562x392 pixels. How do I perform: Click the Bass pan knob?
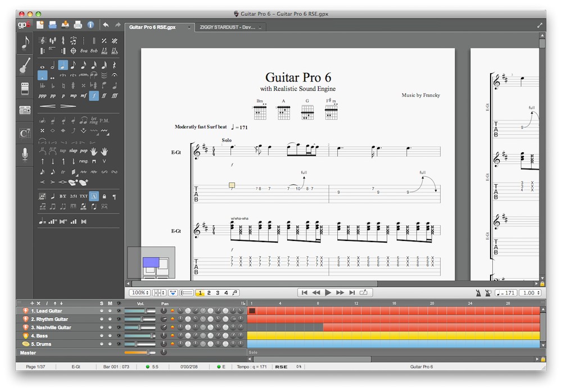164,336
